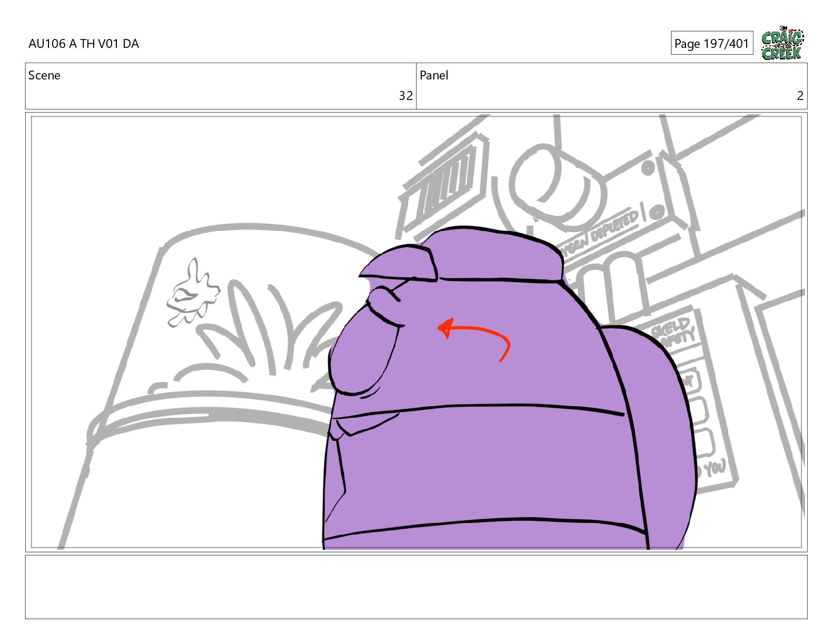The image size is (834, 644).
Task: Click the 'Page 197/401' page indicator box
Action: point(712,43)
